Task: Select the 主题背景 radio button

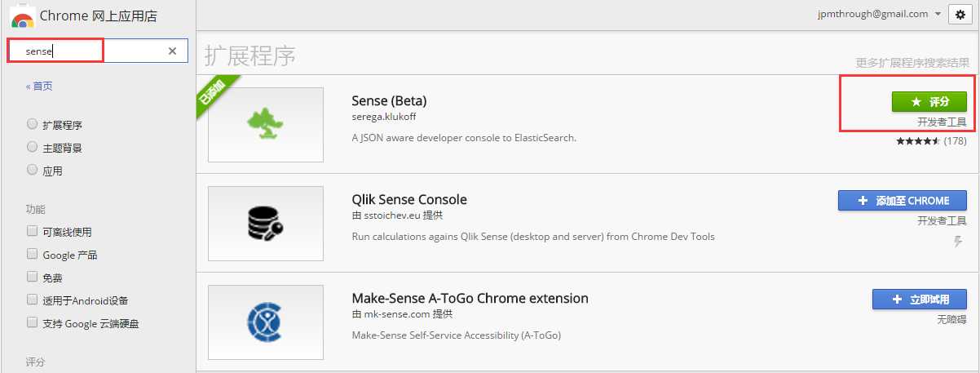Action: pyautogui.click(x=33, y=148)
